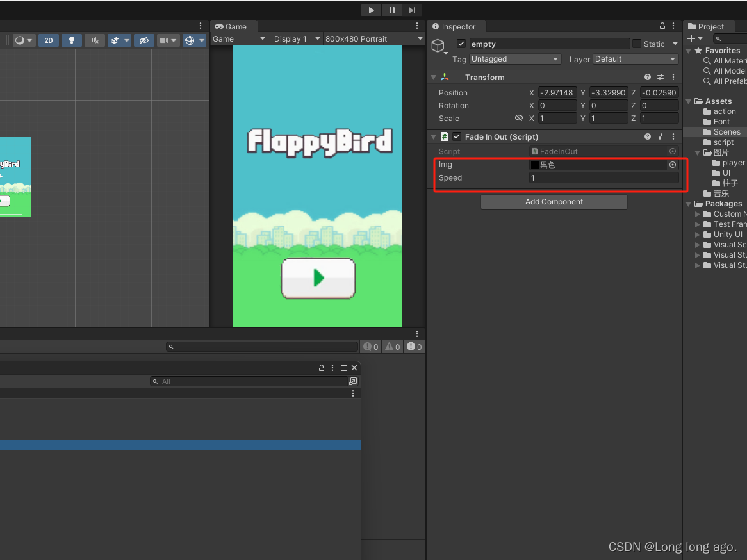The image size is (747, 560).
Task: Toggle Console error message filter
Action: pyautogui.click(x=414, y=347)
